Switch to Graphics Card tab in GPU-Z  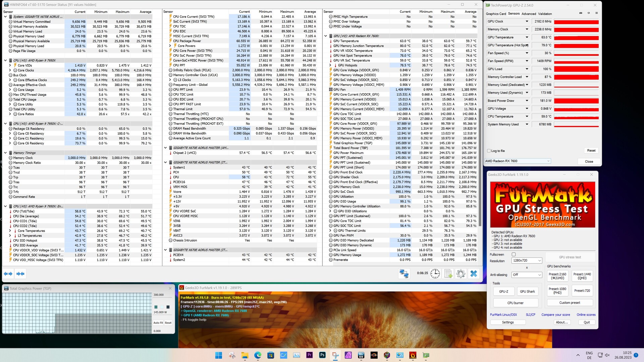click(496, 14)
